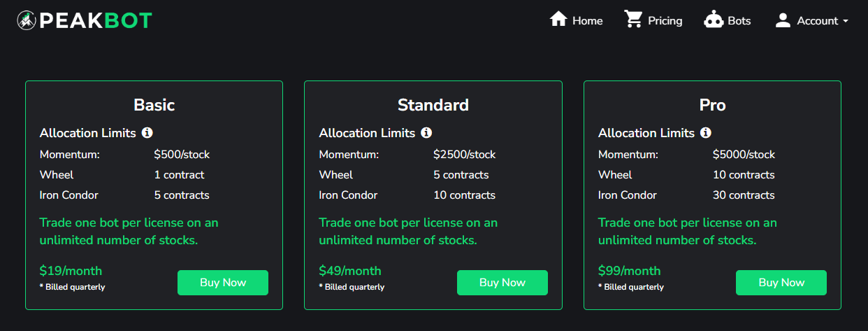Click the $49/month price text
The height and width of the screenshot is (331, 868).
point(350,271)
